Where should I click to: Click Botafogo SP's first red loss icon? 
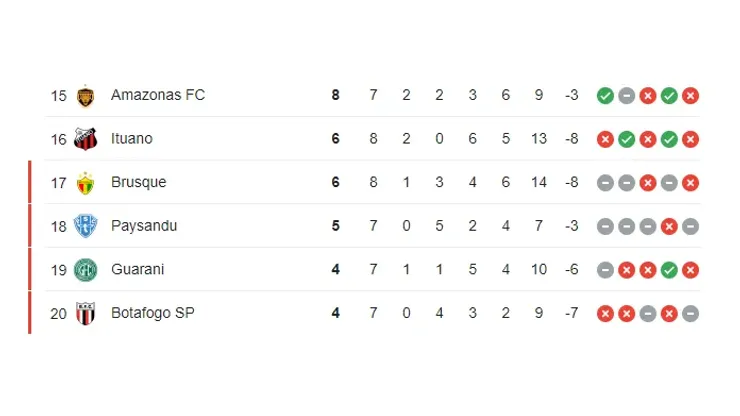pos(605,313)
